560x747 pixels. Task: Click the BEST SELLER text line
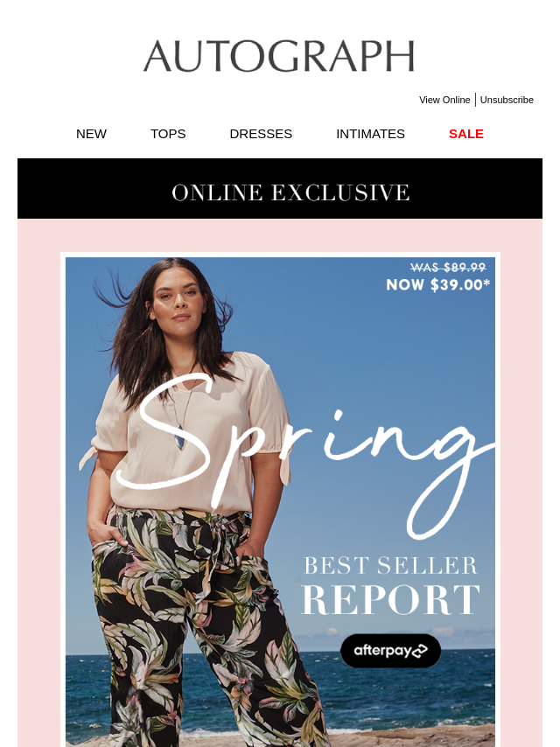click(x=390, y=566)
